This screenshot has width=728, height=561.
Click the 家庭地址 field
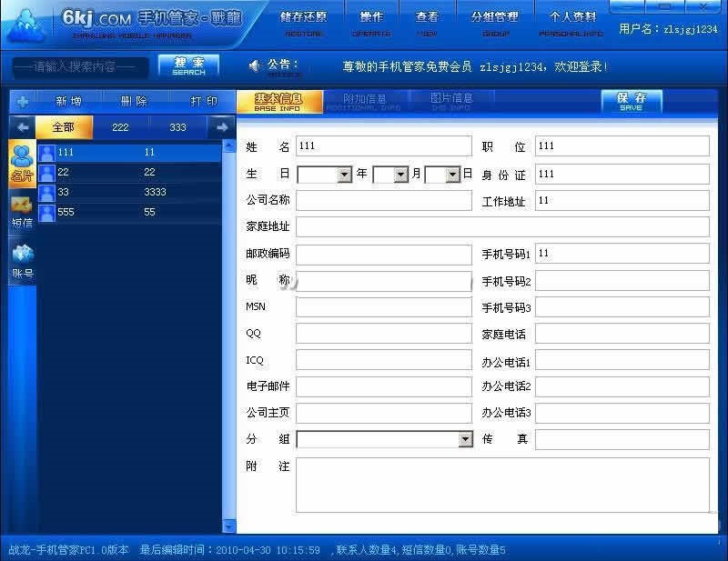[502, 227]
